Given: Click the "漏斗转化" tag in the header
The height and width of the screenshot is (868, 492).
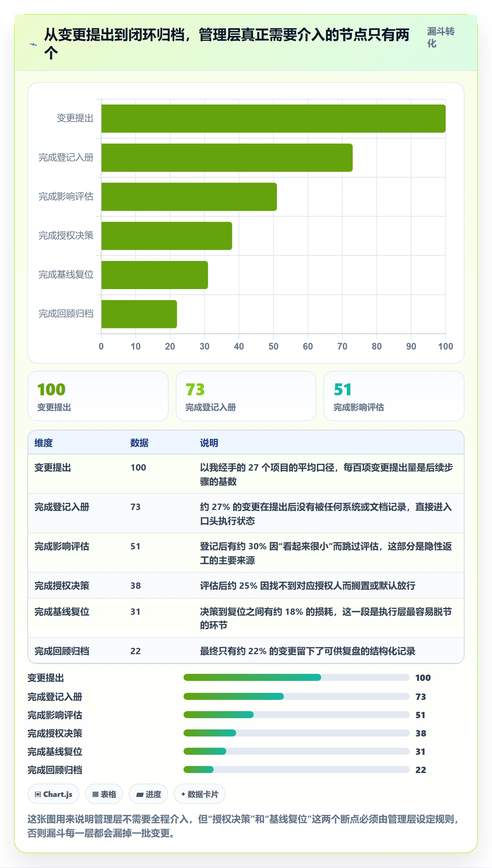Looking at the screenshot, I should 441,37.
